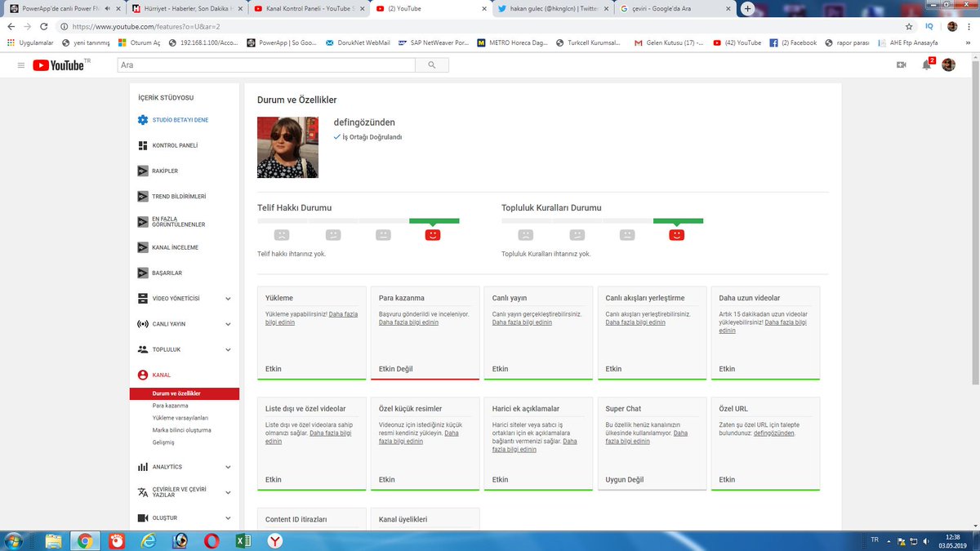This screenshot has height=551, width=980.
Task: Click the STUDIO BETA'YI DENE link
Action: pos(180,120)
